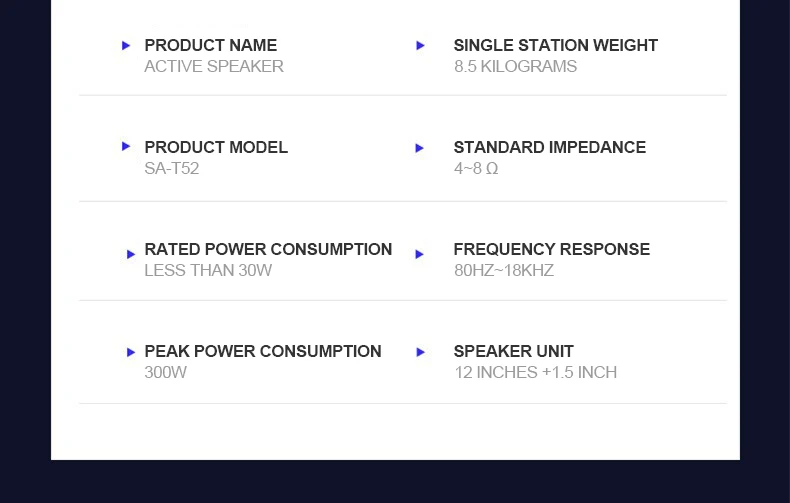The width and height of the screenshot is (790, 503).
Task: Click the Less Than 30W text
Action: [x=208, y=271]
